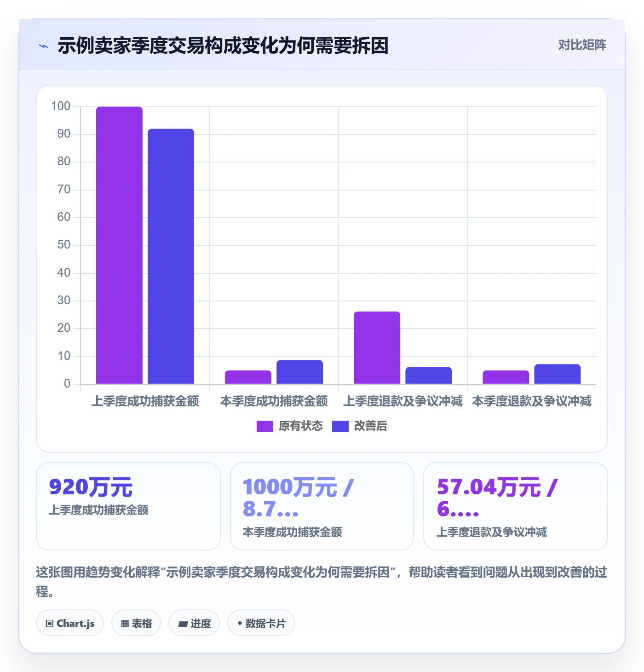
Task: Click purple bar for 本季度退款及争议冲减
Action: coord(506,377)
